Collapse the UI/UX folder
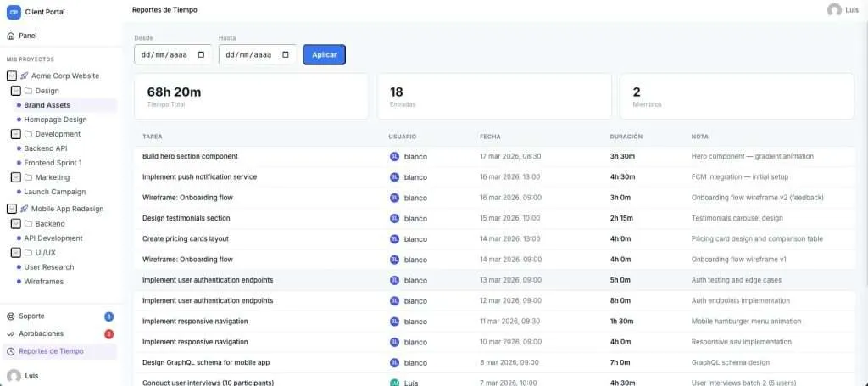Image resolution: width=868 pixels, height=386 pixels. pos(16,253)
